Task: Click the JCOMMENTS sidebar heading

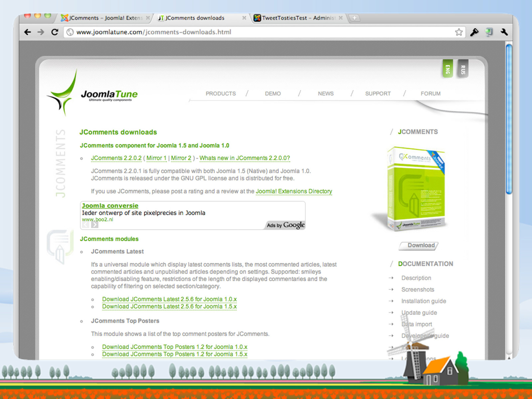Action: coord(418,132)
